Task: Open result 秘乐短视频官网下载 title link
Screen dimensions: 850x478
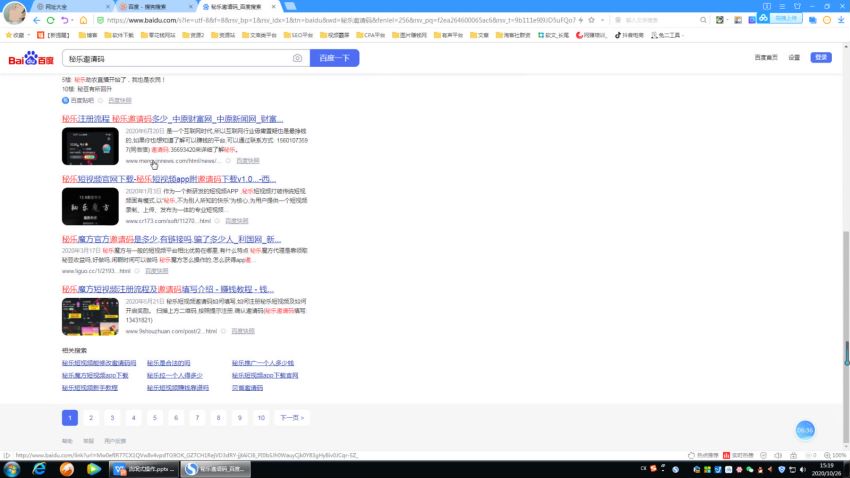Action: pyautogui.click(x=169, y=179)
